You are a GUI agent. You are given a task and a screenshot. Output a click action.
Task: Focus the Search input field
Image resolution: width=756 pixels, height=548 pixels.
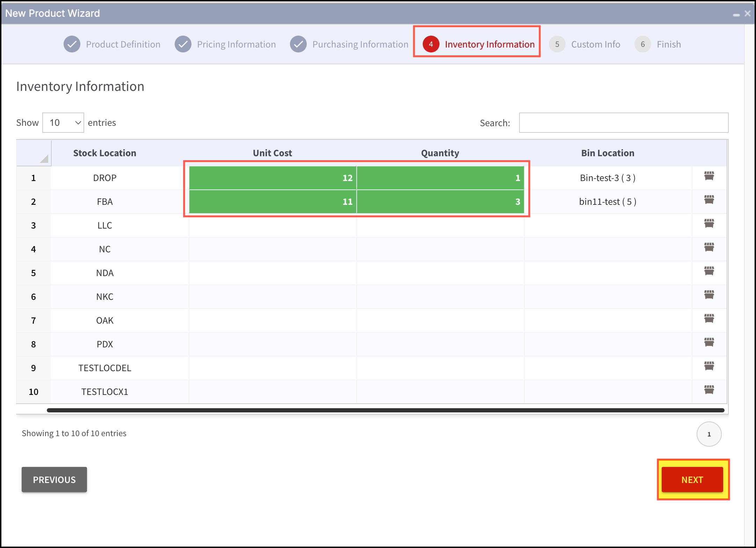coord(624,123)
